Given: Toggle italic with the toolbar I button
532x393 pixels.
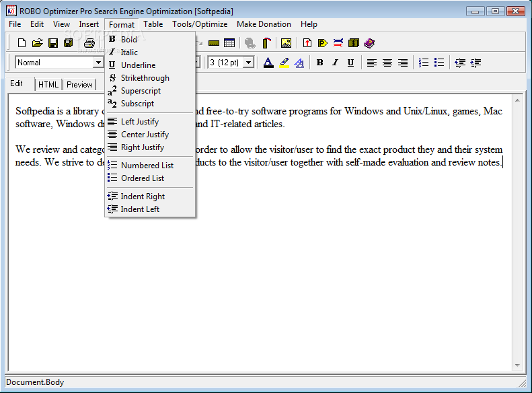Looking at the screenshot, I should 335,63.
